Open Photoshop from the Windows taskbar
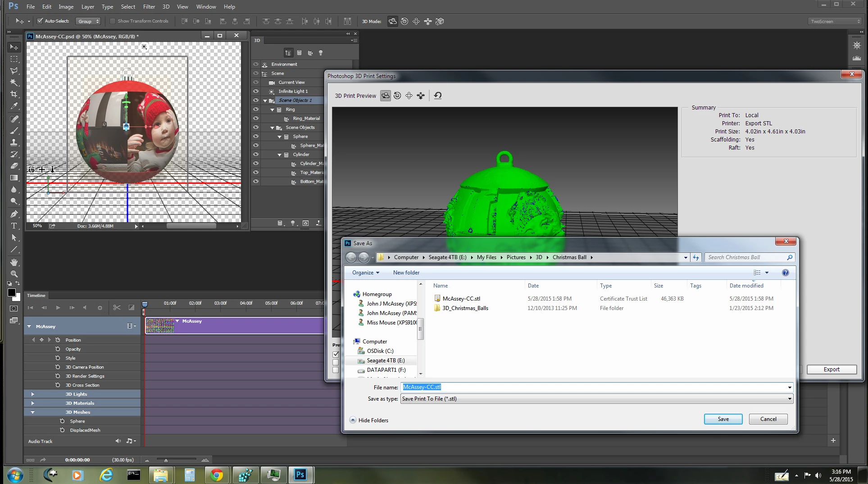868x484 pixels. pos(300,475)
